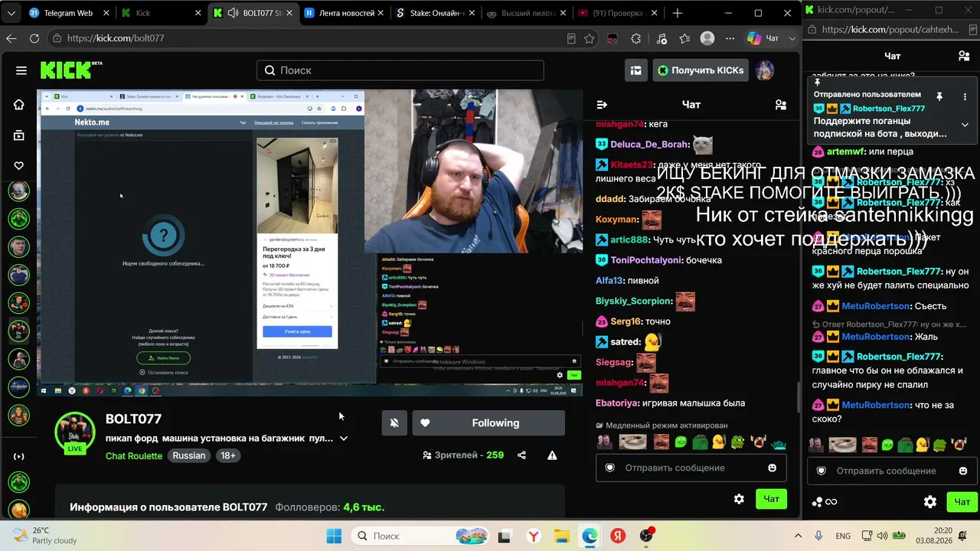Open Robertson_Flex777 username in pinned message

(x=889, y=109)
